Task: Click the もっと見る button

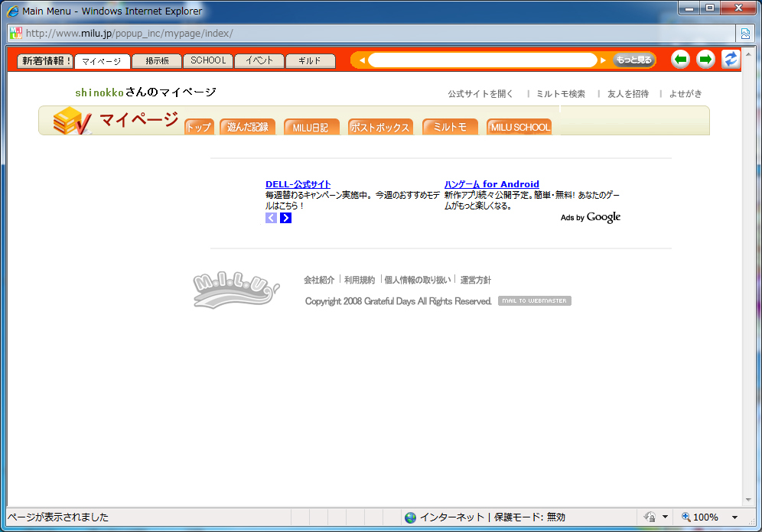Action: pos(633,60)
